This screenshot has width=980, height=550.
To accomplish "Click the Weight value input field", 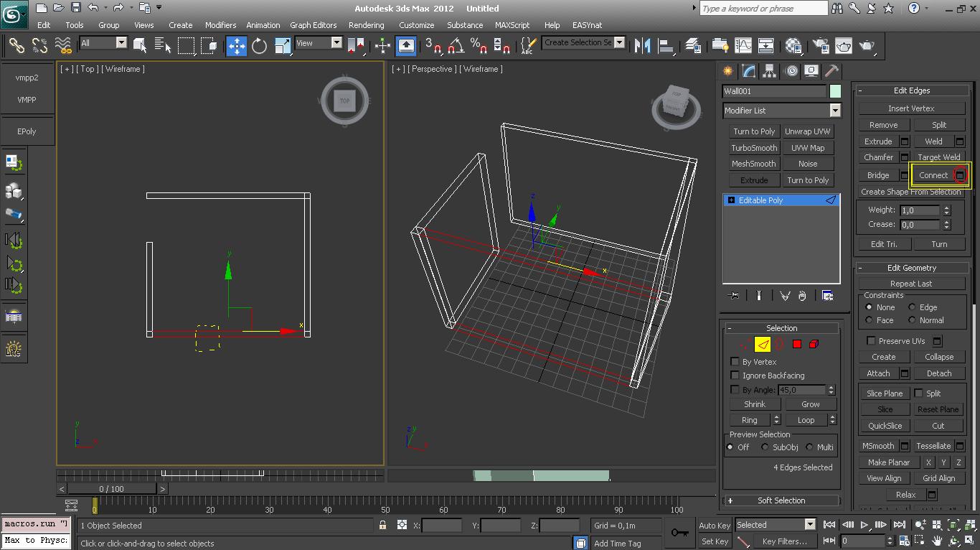I will 919,210.
